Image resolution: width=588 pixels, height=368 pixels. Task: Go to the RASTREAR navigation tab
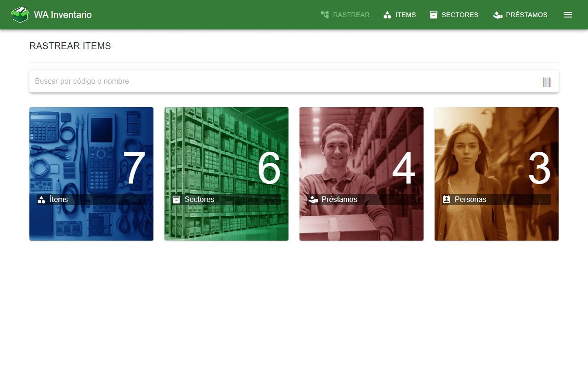tap(345, 15)
